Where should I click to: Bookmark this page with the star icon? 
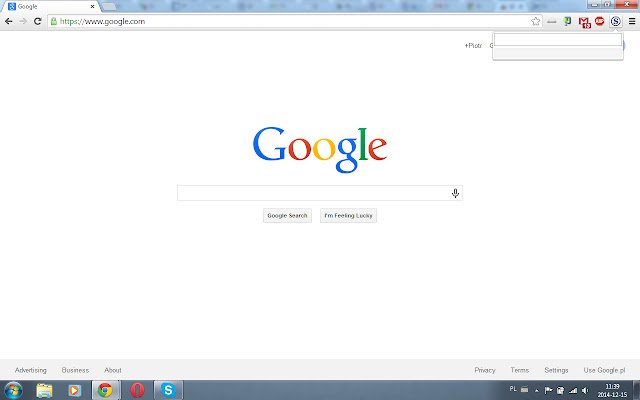[536, 21]
